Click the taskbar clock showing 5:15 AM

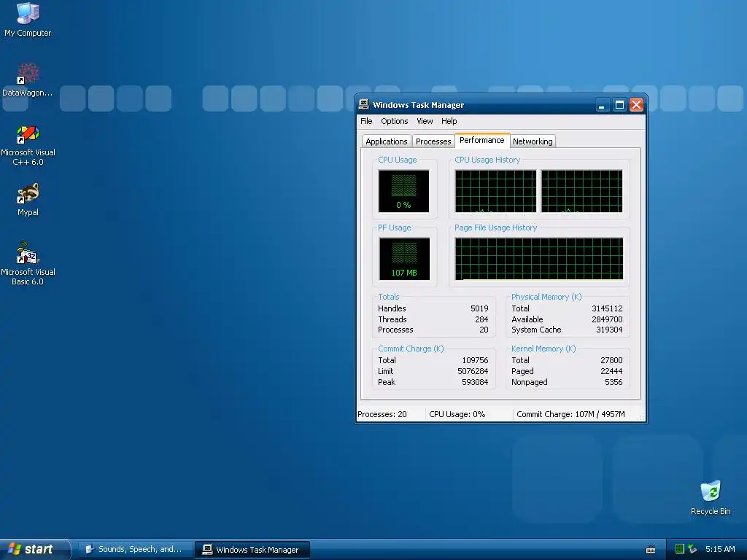(720, 549)
